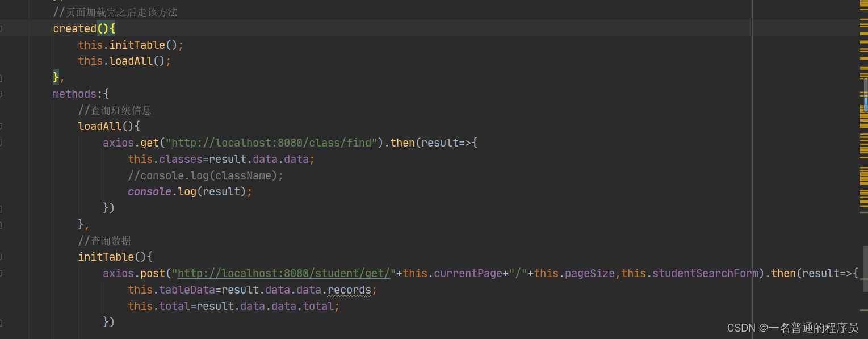Click axios.post call text

coord(134,273)
